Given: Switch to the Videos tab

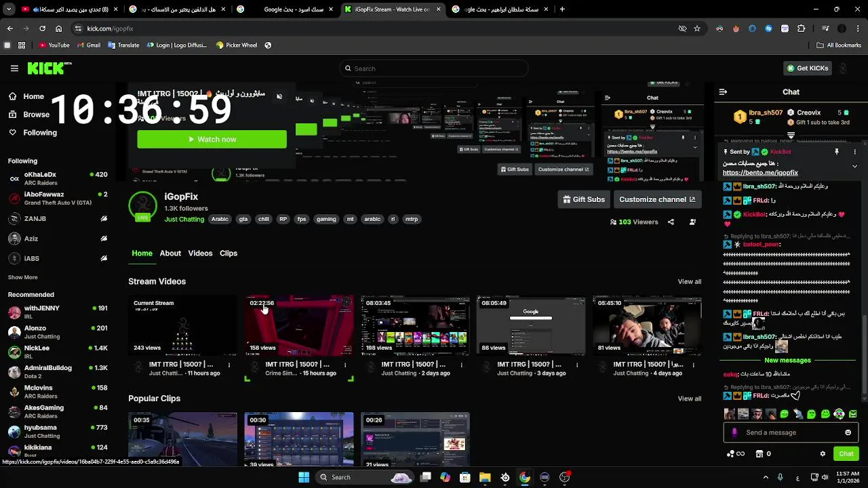Looking at the screenshot, I should (200, 253).
